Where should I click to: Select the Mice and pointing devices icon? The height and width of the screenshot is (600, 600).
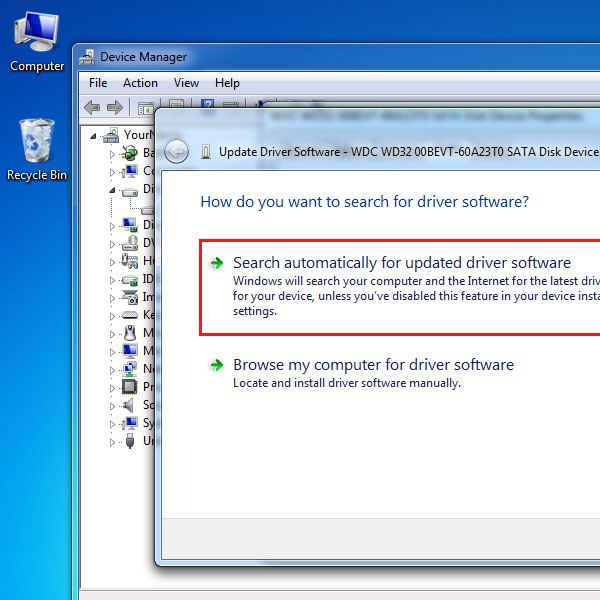pyautogui.click(x=130, y=333)
